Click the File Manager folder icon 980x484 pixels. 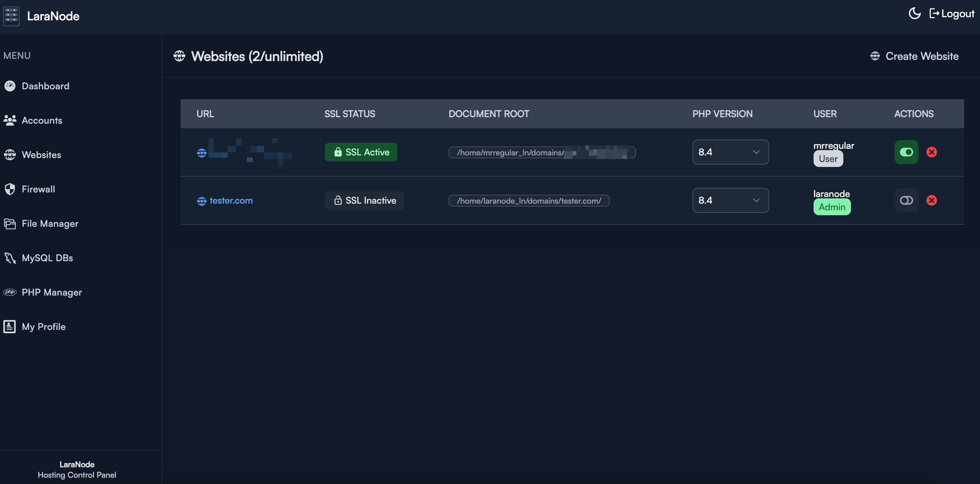click(x=10, y=223)
